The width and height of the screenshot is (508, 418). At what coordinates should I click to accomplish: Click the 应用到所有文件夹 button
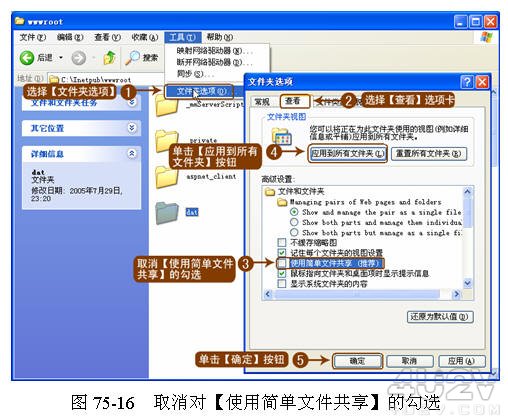[x=348, y=153]
